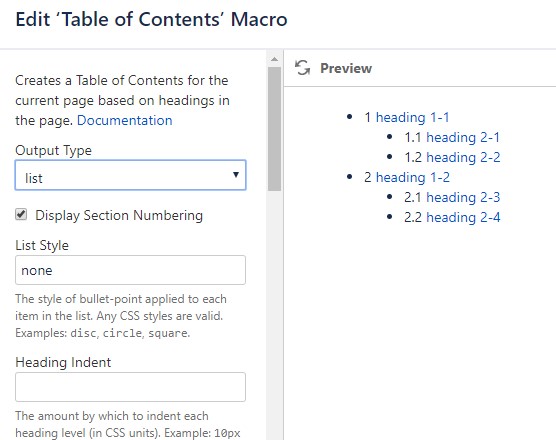556x440 pixels.
Task: Click the refresh preview icon
Action: point(302,67)
